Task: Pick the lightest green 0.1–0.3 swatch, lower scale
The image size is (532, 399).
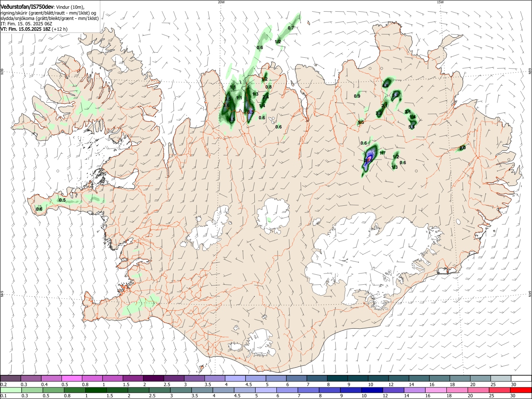Action: pyautogui.click(x=10, y=390)
